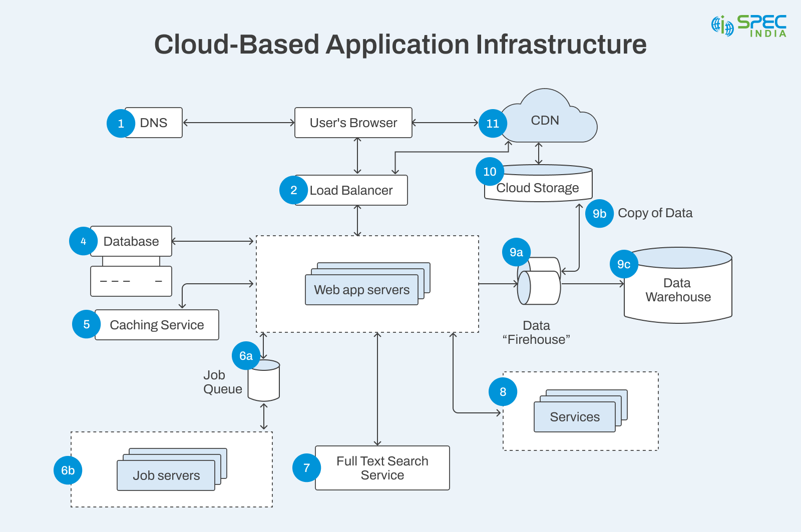Select the Web app servers stack
Image resolution: width=801 pixels, height=532 pixels.
[368, 284]
